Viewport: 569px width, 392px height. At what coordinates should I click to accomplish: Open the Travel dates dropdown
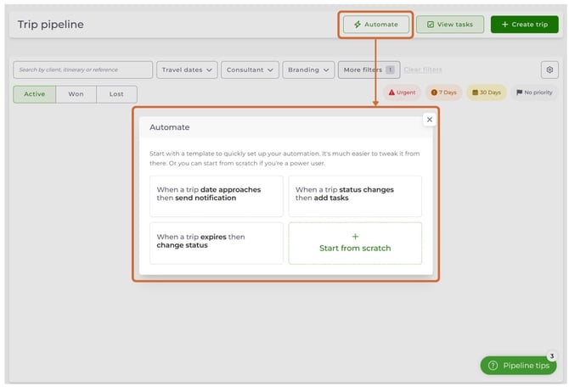click(187, 70)
